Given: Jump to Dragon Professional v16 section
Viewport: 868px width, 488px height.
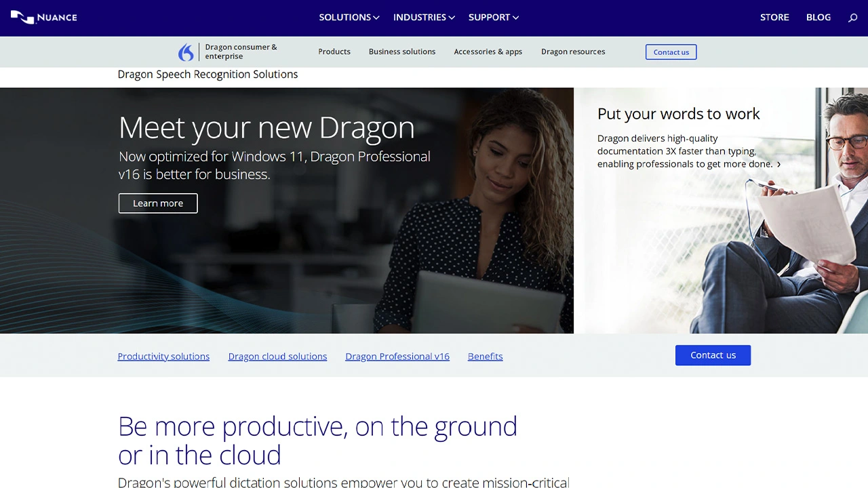Looking at the screenshot, I should click(397, 357).
